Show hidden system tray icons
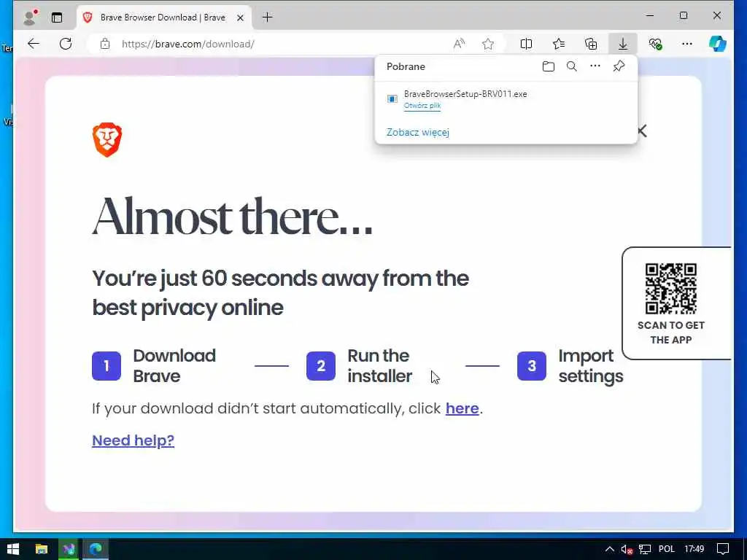 [609, 549]
